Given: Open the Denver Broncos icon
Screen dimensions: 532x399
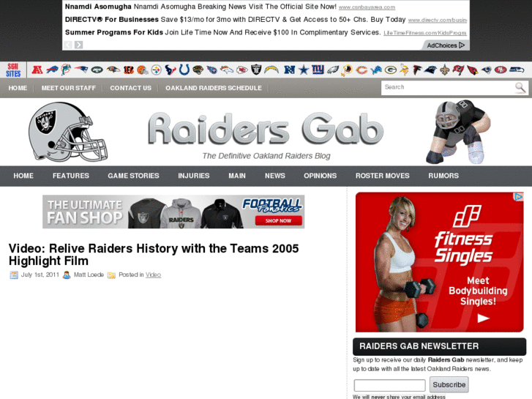Looking at the screenshot, I should [227, 70].
